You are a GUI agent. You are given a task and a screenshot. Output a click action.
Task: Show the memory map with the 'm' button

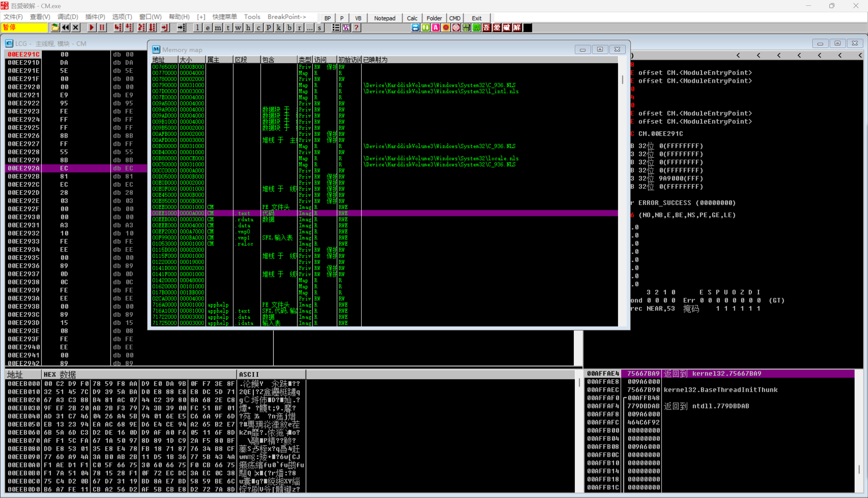click(x=218, y=28)
